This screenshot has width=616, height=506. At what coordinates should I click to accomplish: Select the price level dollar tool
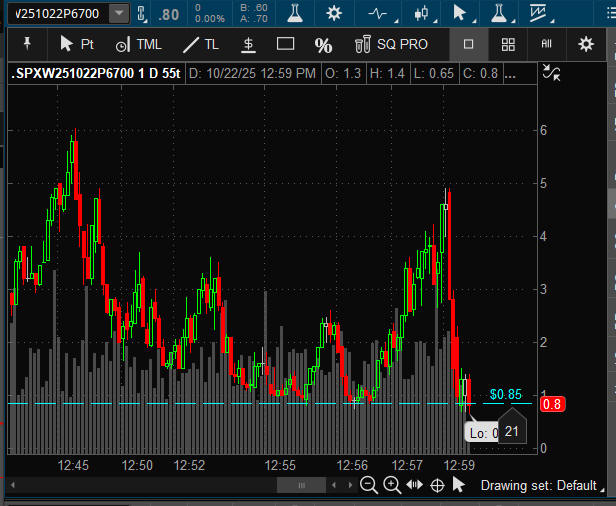(x=248, y=44)
